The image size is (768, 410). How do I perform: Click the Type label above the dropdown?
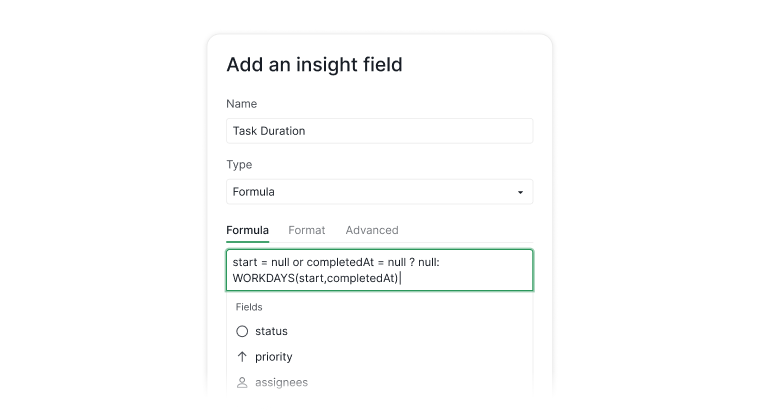239,165
